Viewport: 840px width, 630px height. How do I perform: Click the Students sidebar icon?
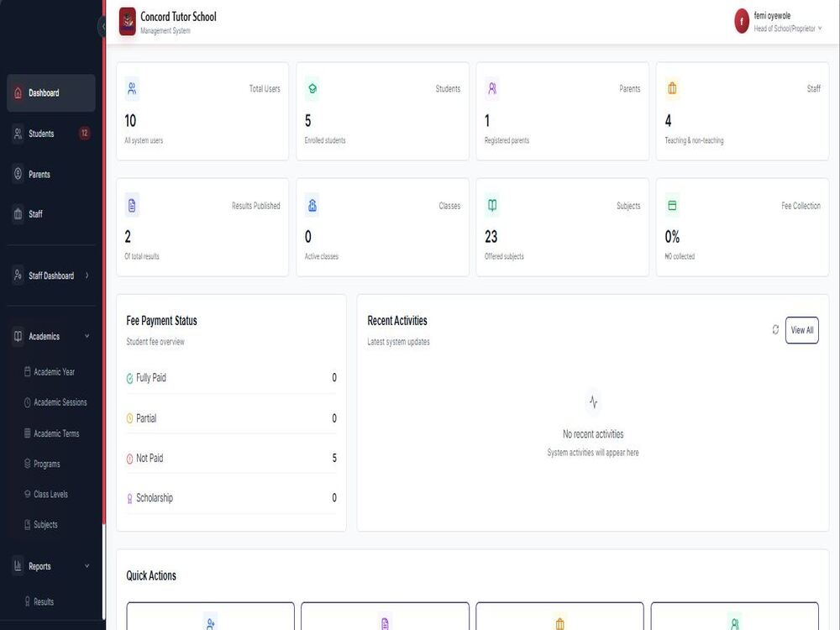pyautogui.click(x=18, y=134)
